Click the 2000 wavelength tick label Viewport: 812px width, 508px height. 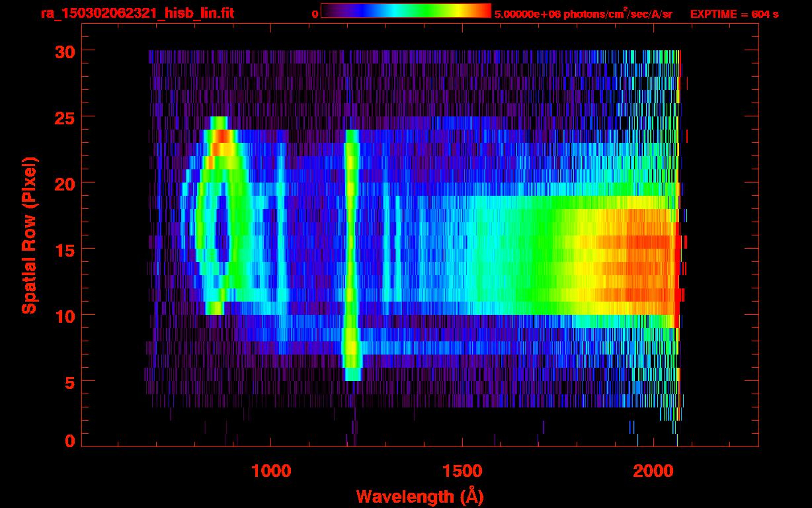(x=653, y=472)
